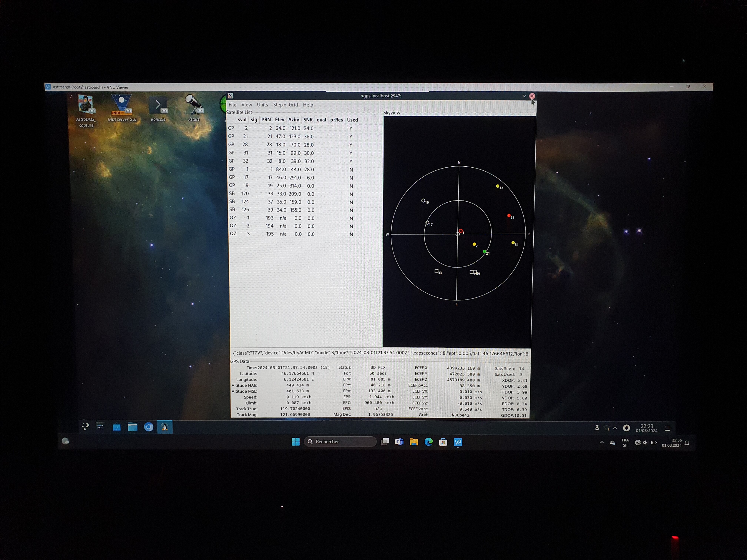Show hidden icons in Windows tray
This screenshot has width=747, height=560.
[x=602, y=443]
